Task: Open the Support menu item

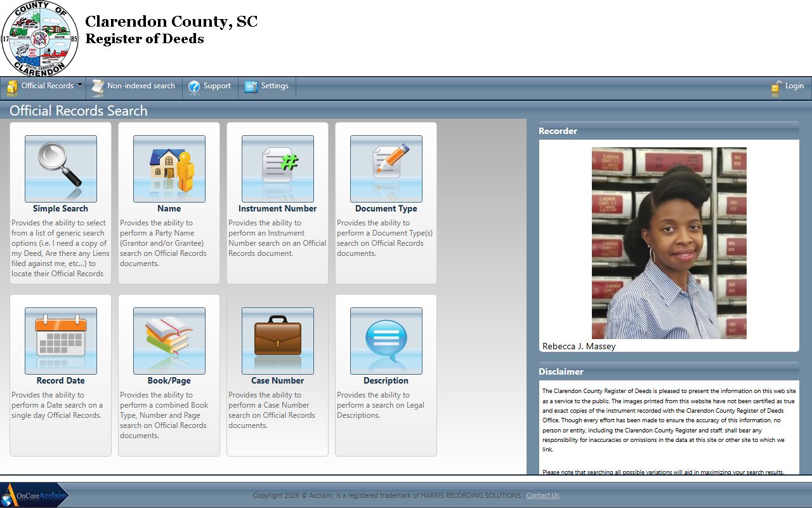Action: [x=210, y=86]
